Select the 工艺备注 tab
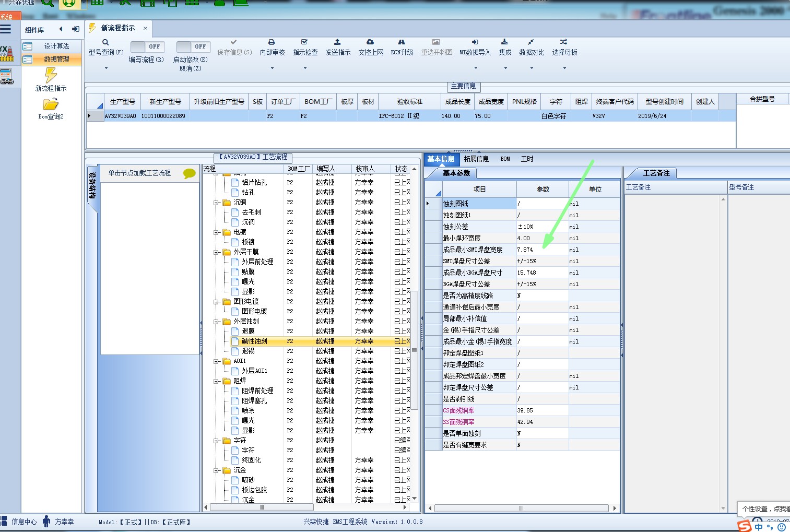 (656, 173)
